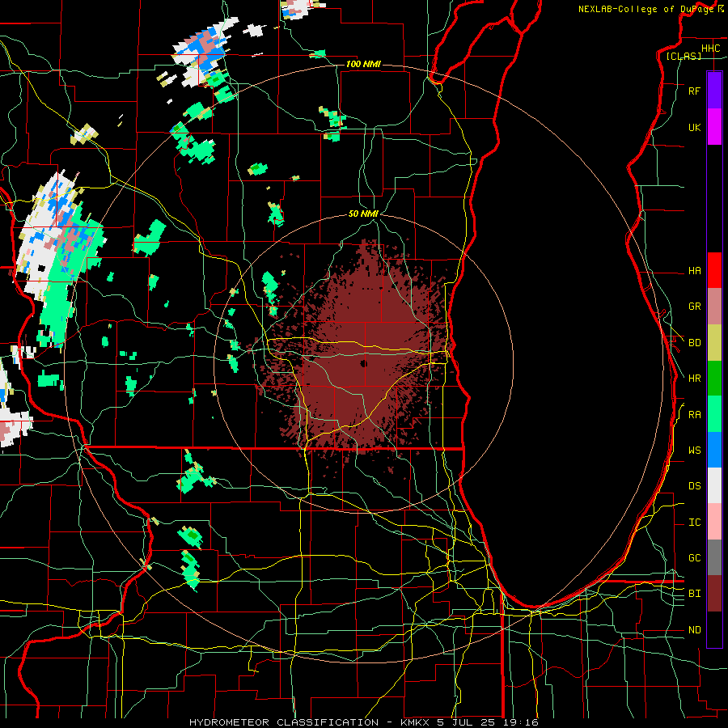
Task: Select the dusty pink GR legend swatch
Action: coord(714,307)
